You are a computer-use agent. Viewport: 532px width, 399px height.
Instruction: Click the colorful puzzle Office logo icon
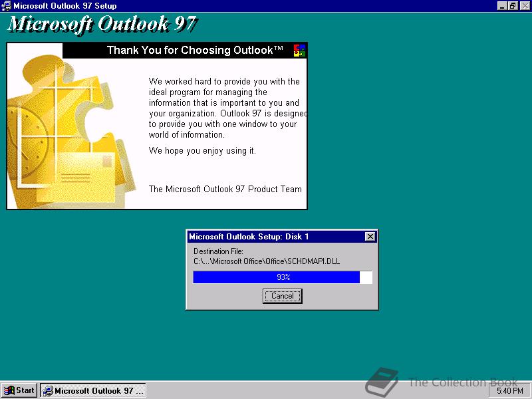coord(300,51)
